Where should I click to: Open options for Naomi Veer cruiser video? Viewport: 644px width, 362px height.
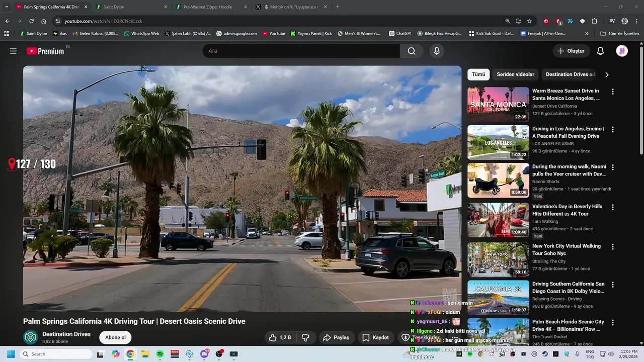pyautogui.click(x=613, y=167)
